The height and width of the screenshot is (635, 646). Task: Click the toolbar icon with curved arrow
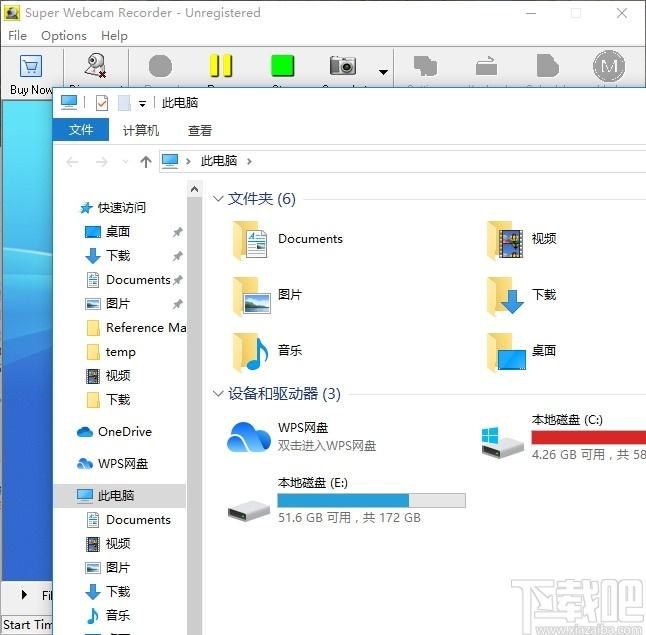pos(486,66)
